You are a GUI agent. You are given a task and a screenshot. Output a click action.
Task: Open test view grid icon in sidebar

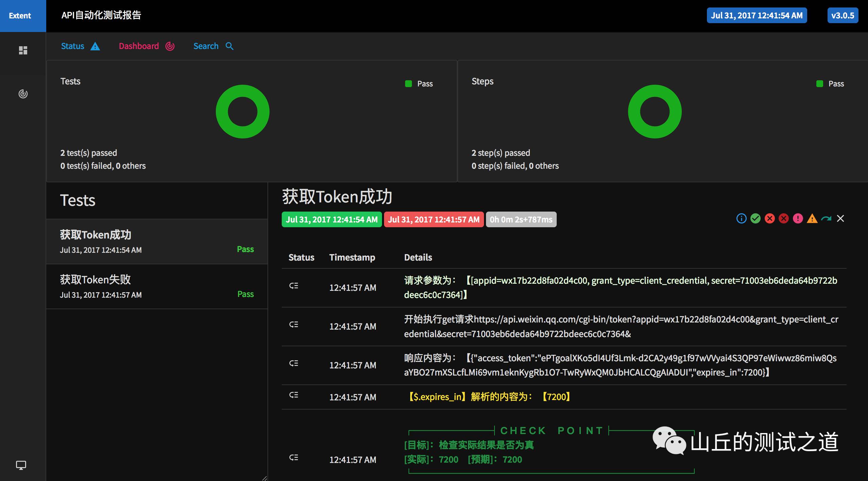(x=23, y=50)
